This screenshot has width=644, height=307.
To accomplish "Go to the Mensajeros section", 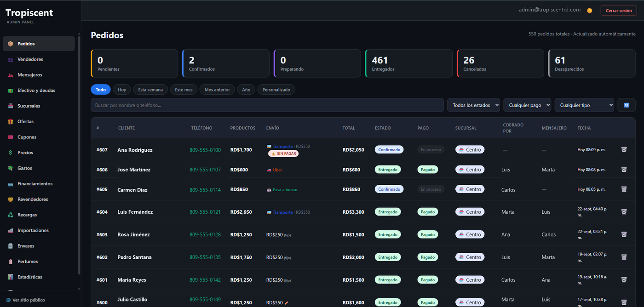I will pos(39,75).
